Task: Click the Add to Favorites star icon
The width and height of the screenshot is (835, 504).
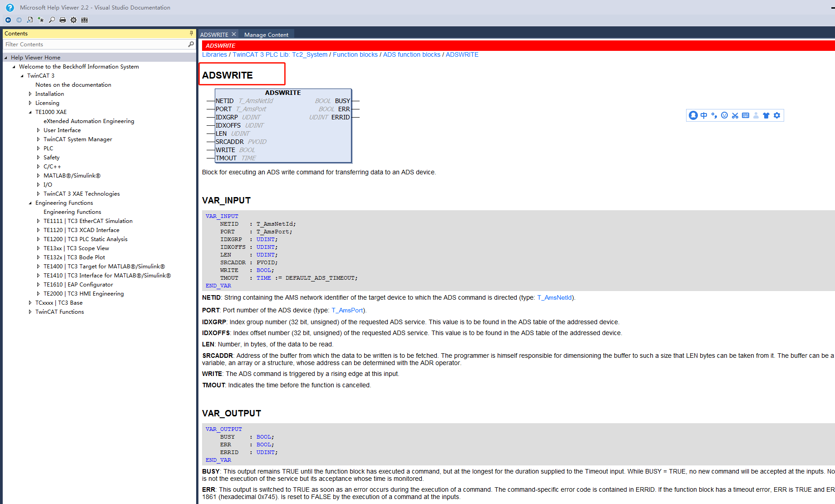Action: click(x=41, y=20)
